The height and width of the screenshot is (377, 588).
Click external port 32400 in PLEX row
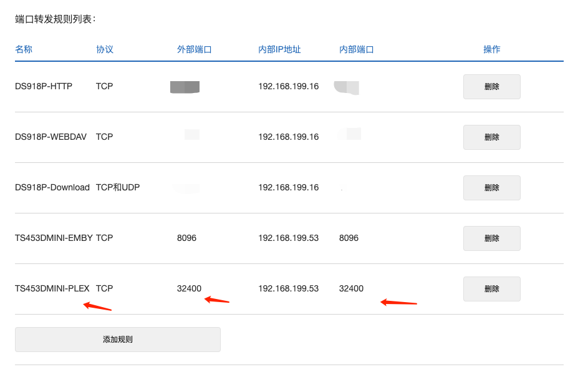[189, 288]
